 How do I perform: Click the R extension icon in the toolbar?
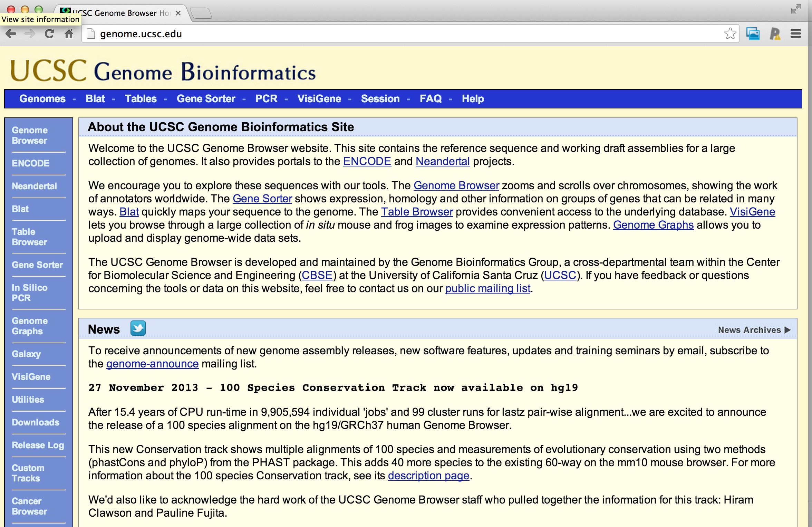coord(775,33)
